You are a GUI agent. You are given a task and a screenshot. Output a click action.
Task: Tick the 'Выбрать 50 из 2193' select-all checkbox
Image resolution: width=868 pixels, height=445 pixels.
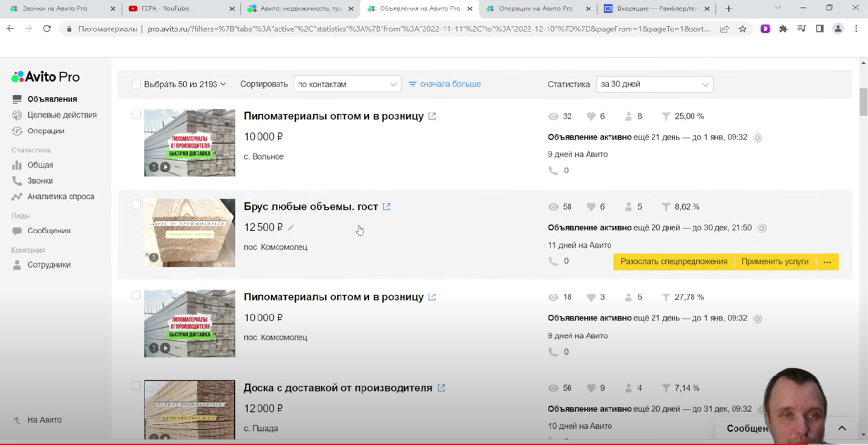(136, 84)
